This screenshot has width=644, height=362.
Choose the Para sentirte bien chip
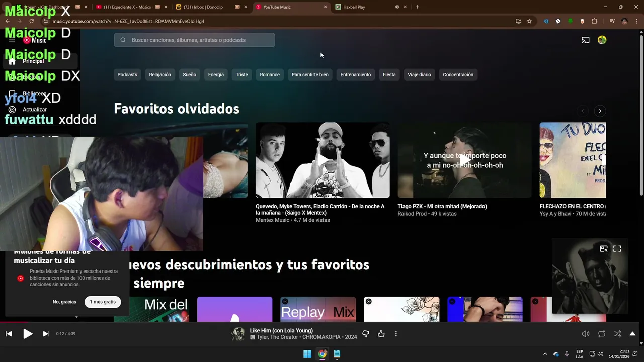(310, 75)
